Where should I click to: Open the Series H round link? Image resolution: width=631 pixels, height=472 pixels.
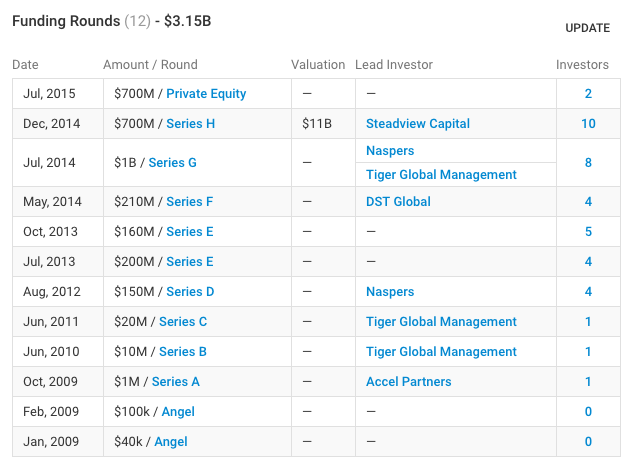(190, 124)
